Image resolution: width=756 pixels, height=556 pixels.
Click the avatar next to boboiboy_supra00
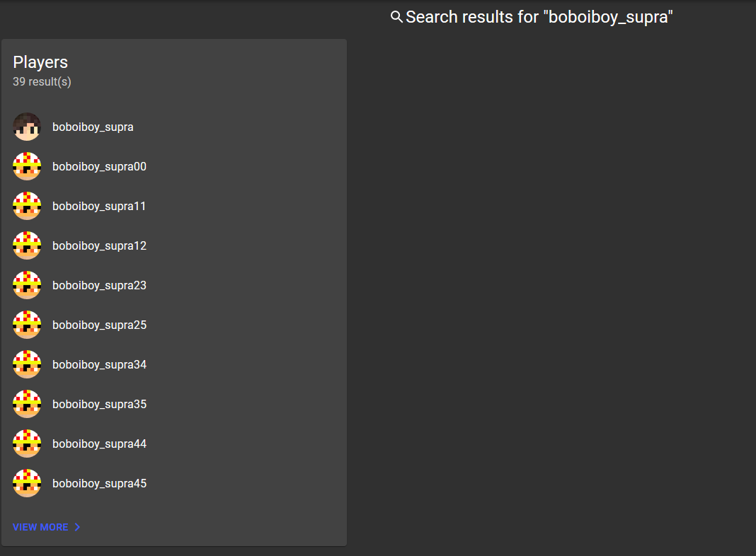[x=27, y=166]
